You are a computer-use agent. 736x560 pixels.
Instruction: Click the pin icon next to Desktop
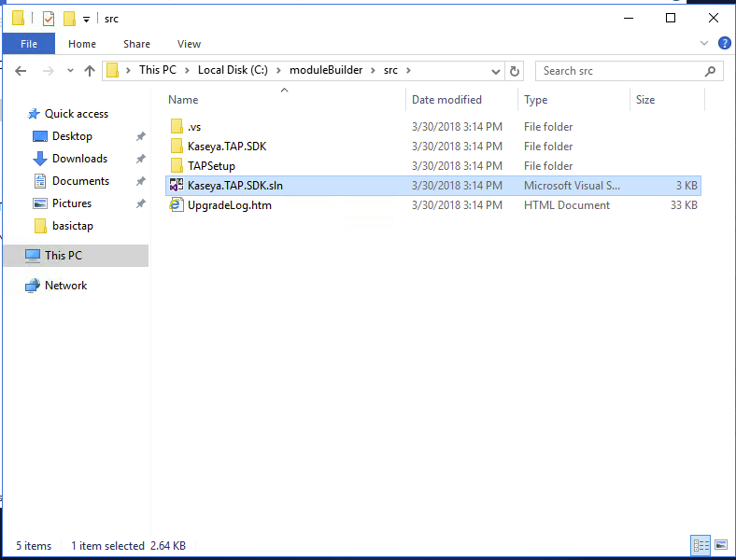(x=140, y=136)
